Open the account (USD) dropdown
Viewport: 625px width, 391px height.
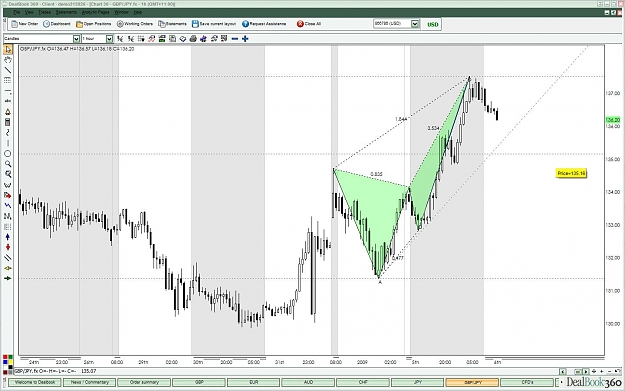coord(415,24)
